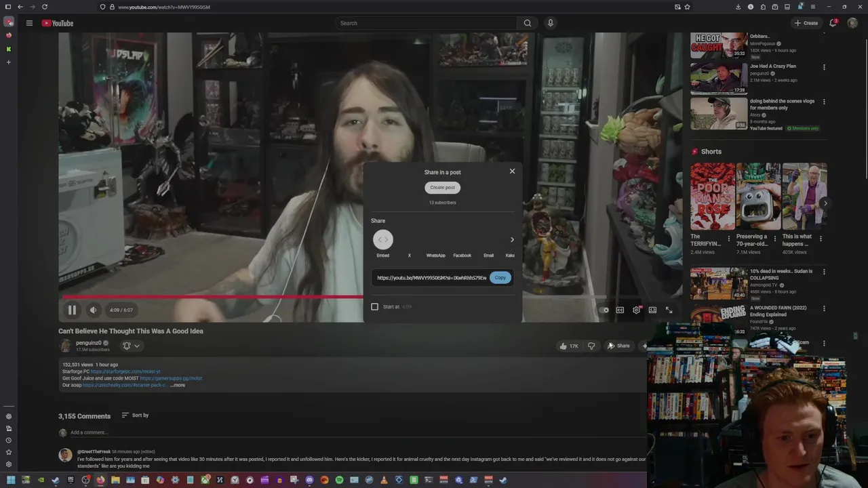Open the Poor Man's Rose short
This screenshot has width=868, height=488.
[713, 197]
